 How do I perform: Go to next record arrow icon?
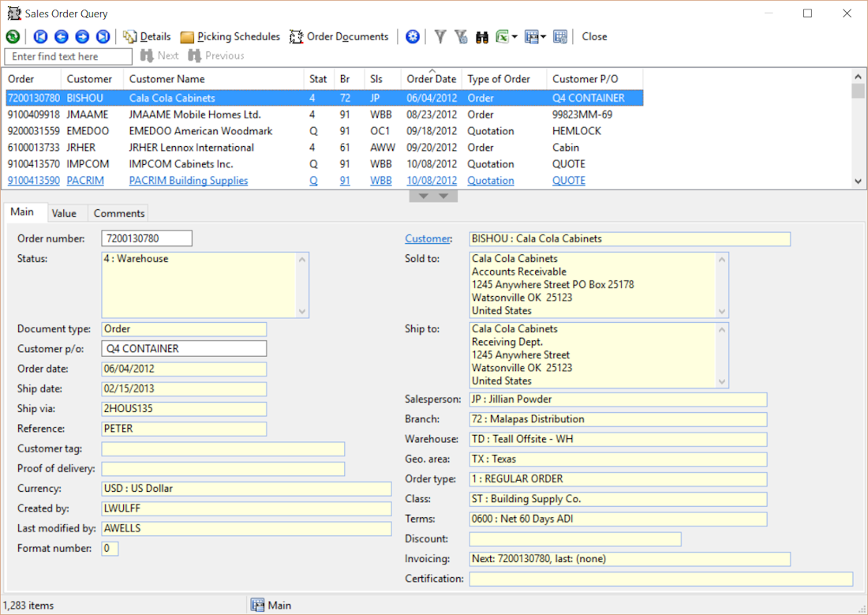[x=82, y=36]
